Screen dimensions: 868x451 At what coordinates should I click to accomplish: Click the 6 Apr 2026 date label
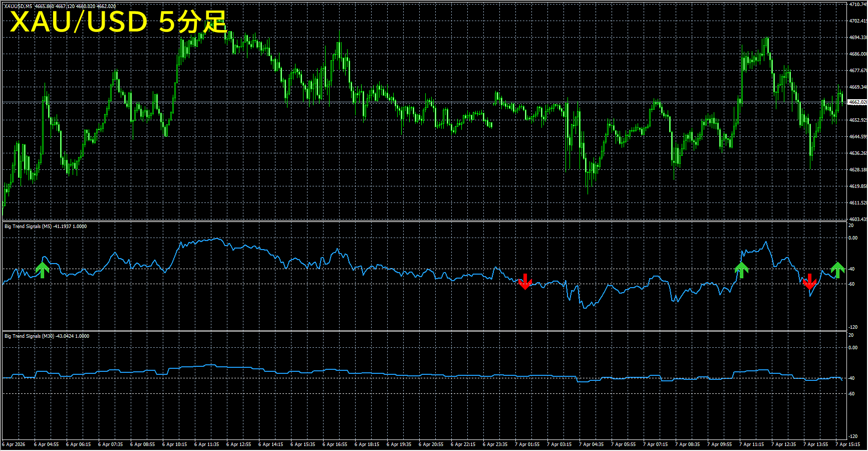[x=14, y=444]
